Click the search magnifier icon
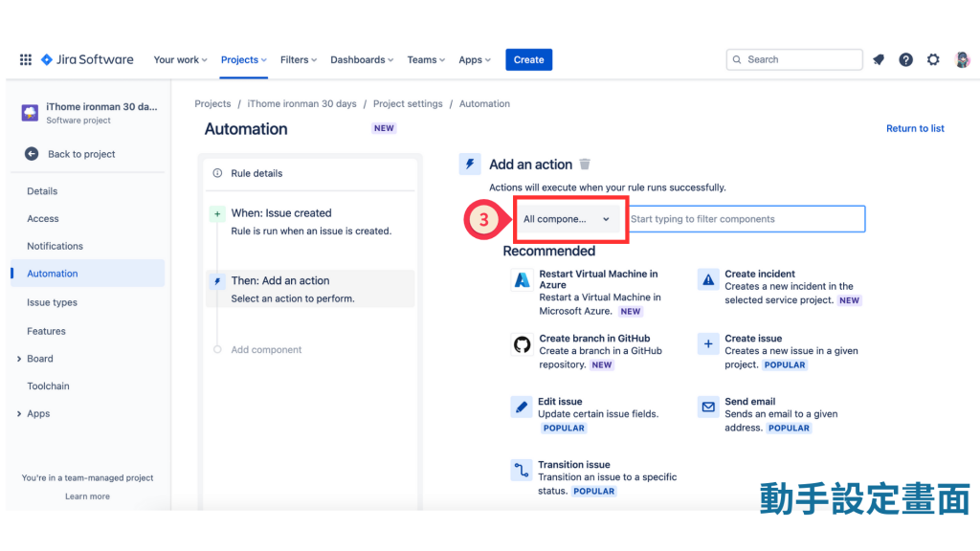The image size is (980, 551). (737, 59)
